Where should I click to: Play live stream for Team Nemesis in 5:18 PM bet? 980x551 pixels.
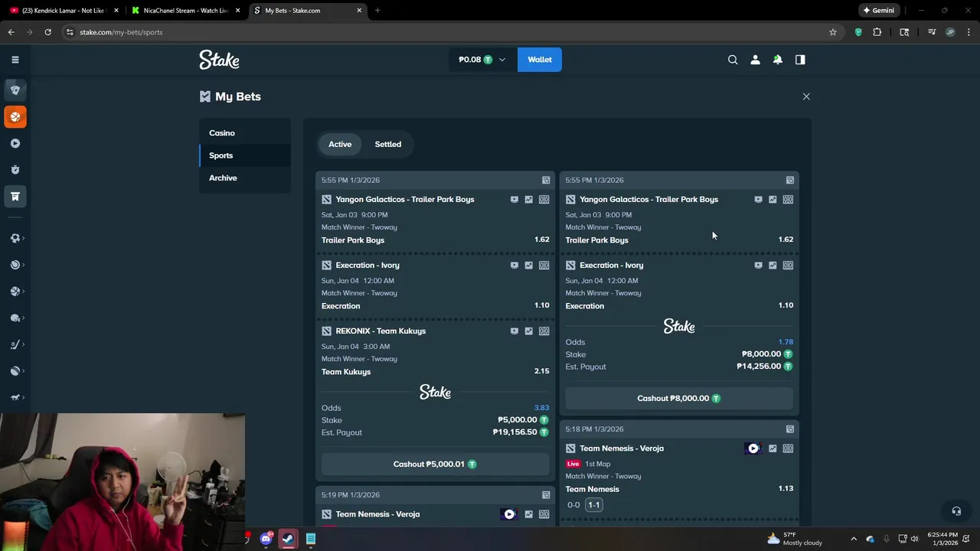pos(753,448)
